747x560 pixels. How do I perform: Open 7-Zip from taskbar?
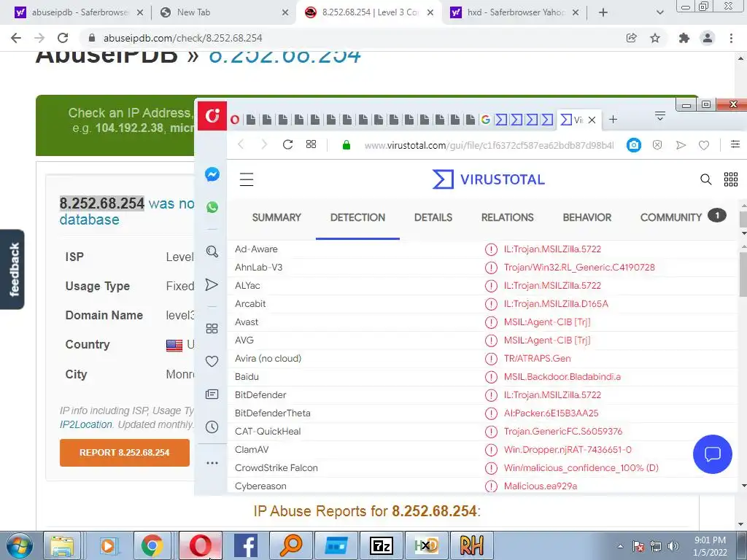click(x=381, y=545)
